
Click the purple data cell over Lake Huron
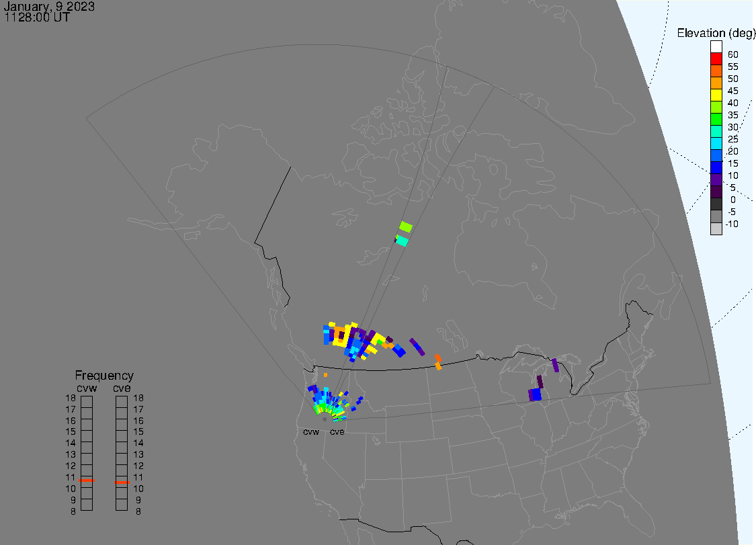[556, 365]
